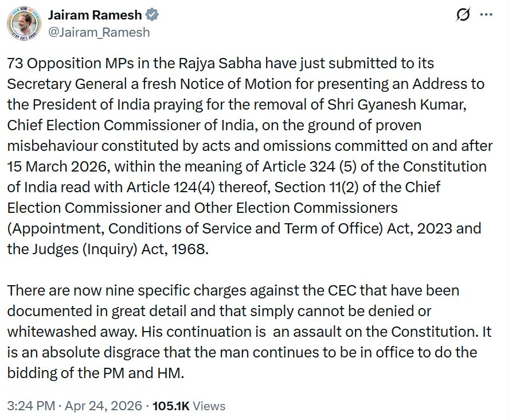Click the Jairam Ramesh display name

[x=94, y=15]
